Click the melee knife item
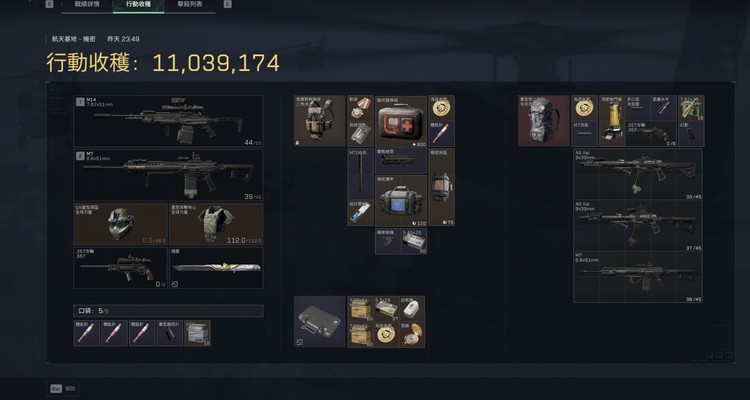Image resolution: width=750 pixels, height=400 pixels. (216, 267)
